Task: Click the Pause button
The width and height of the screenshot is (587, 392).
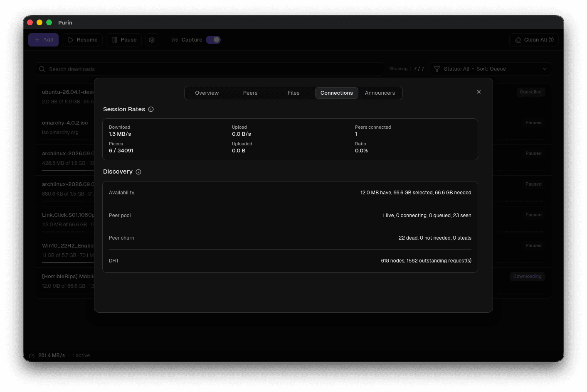Action: click(x=124, y=40)
